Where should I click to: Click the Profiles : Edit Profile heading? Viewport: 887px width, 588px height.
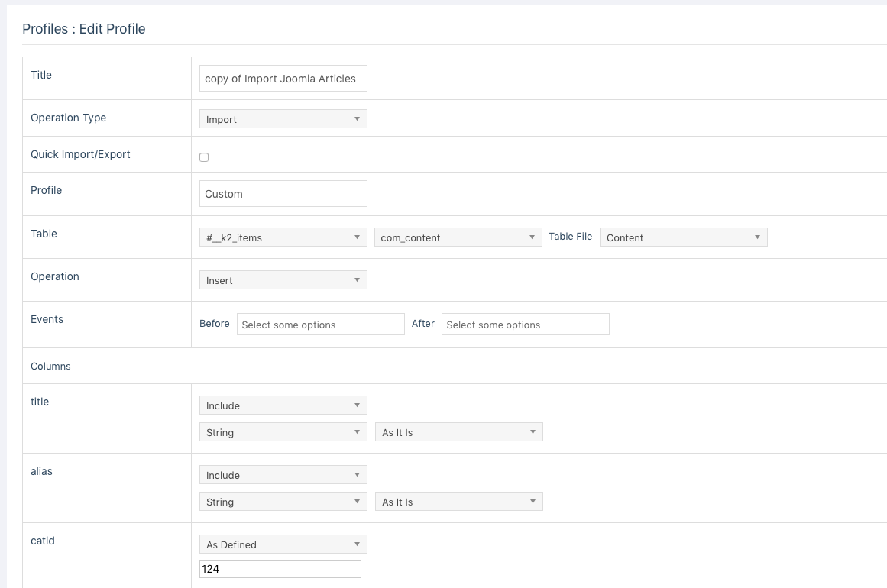pyautogui.click(x=84, y=29)
